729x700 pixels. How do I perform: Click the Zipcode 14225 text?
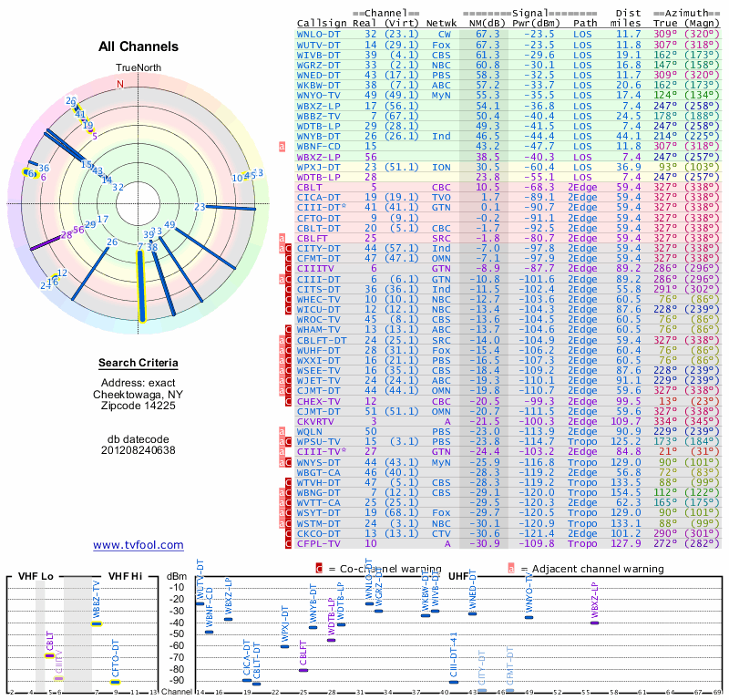(139, 406)
